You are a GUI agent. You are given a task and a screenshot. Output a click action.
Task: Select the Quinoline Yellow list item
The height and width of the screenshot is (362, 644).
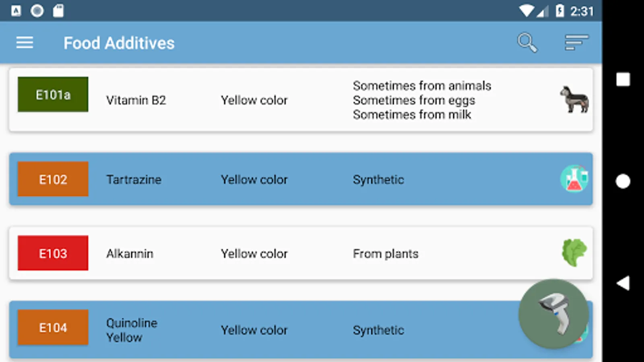[132, 330]
